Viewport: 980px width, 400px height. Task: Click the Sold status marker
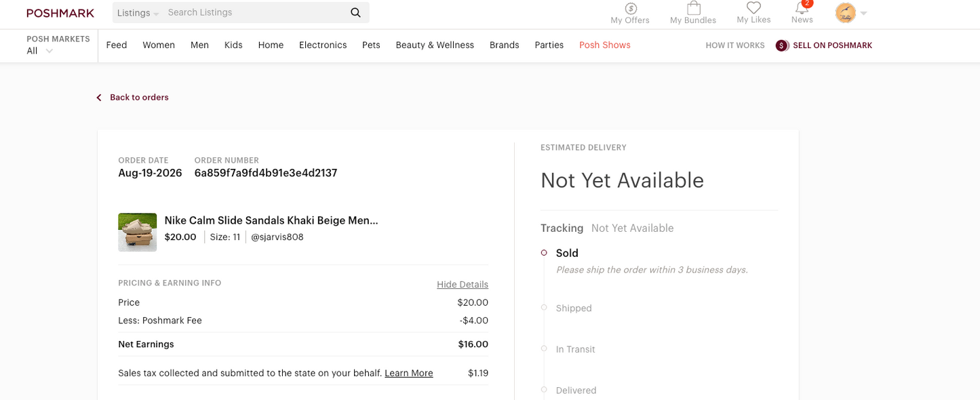click(x=544, y=253)
